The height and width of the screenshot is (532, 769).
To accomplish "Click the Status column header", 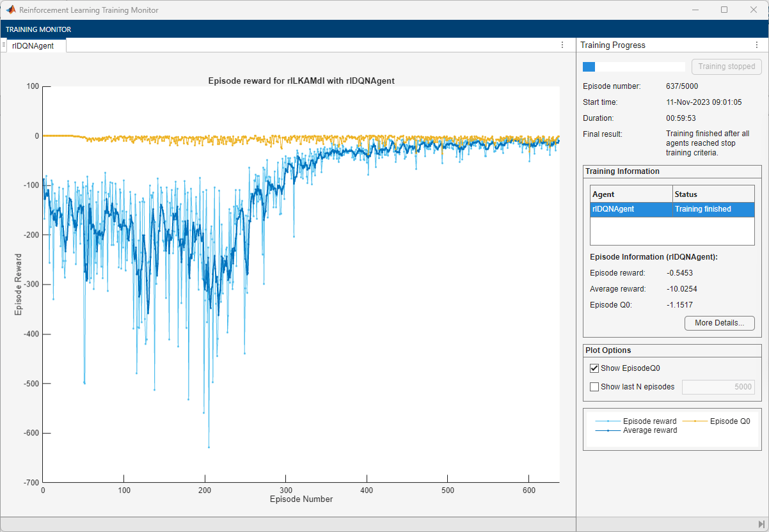I will point(713,194).
